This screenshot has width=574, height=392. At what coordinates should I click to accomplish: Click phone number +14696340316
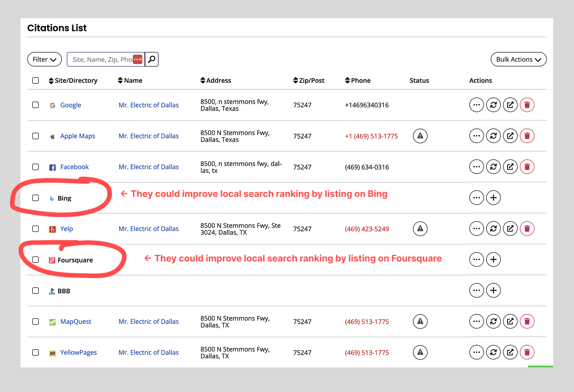click(x=367, y=105)
